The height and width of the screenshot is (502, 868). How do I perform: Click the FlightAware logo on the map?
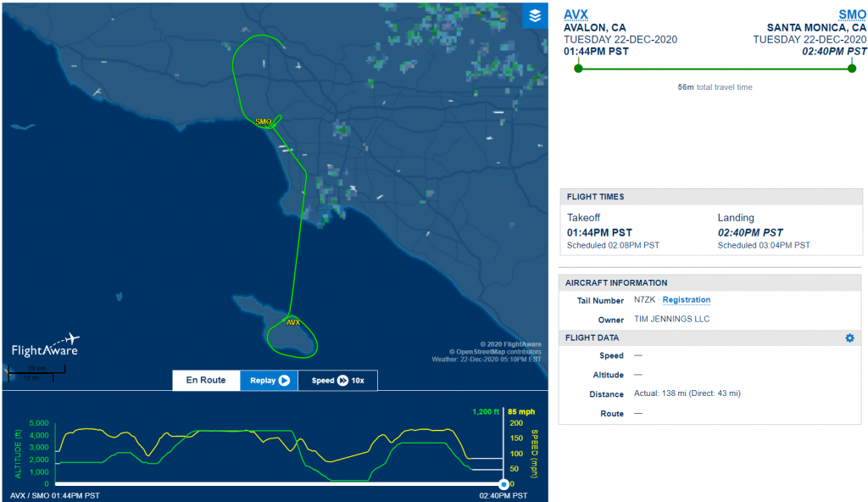click(44, 343)
